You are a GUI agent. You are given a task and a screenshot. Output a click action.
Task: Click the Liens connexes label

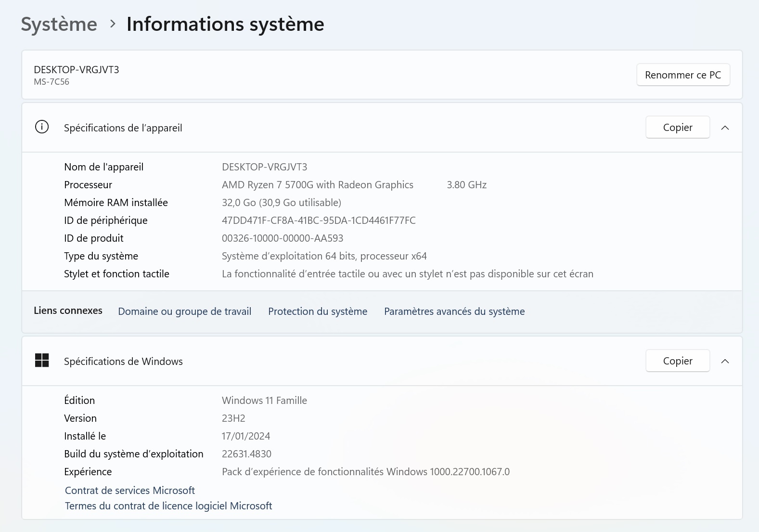pos(68,311)
